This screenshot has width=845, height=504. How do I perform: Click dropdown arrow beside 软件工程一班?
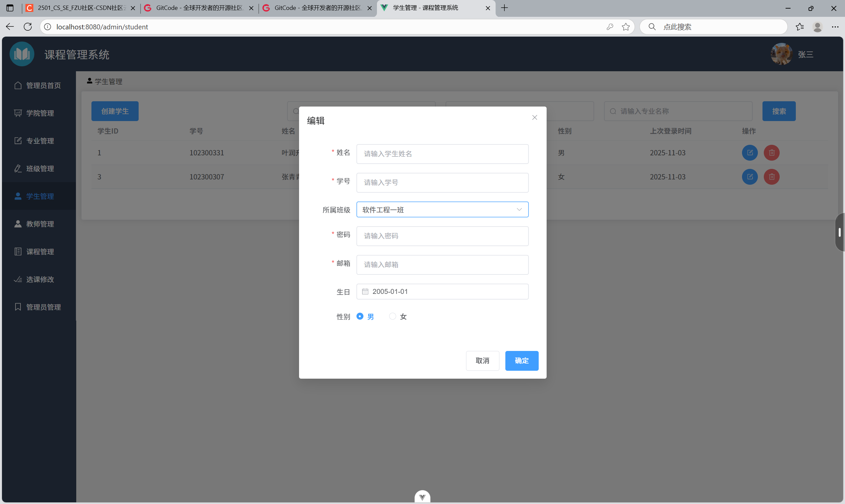click(519, 209)
